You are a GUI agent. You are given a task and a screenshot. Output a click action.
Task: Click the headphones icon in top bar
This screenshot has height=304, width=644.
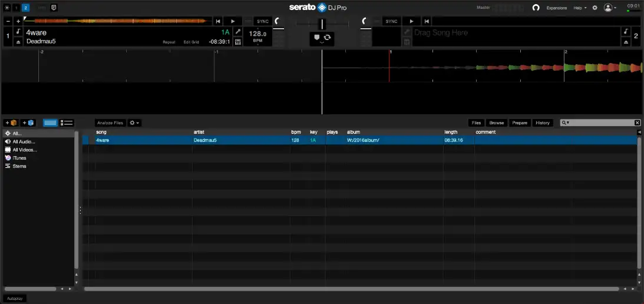pos(536,8)
